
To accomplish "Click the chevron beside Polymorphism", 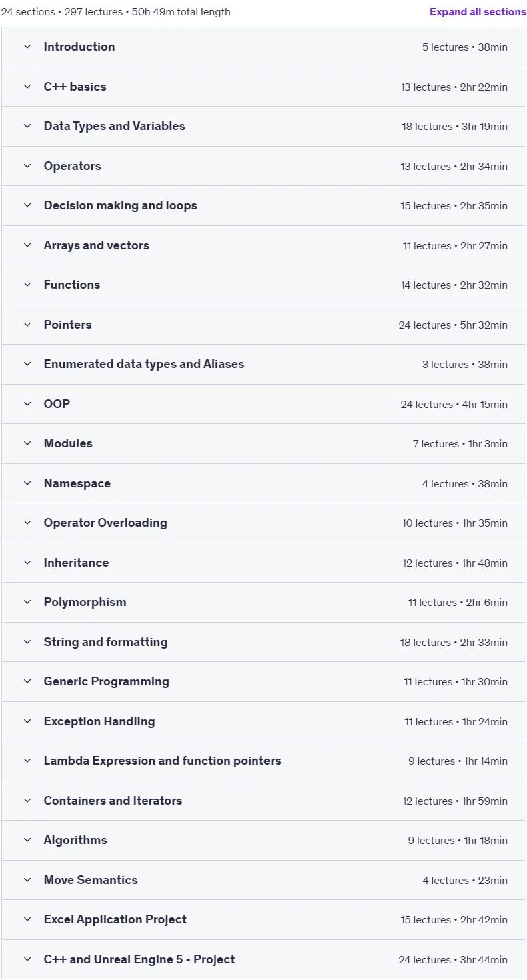I will click(x=27, y=602).
